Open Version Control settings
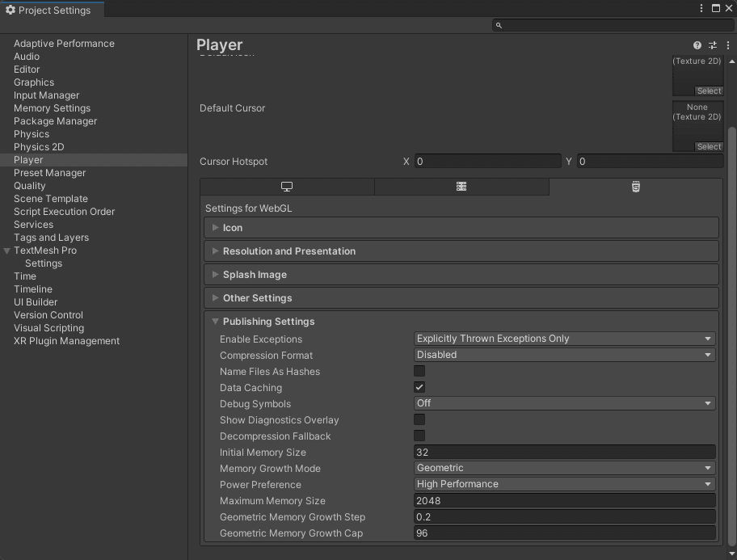This screenshot has width=737, height=560. tap(48, 315)
